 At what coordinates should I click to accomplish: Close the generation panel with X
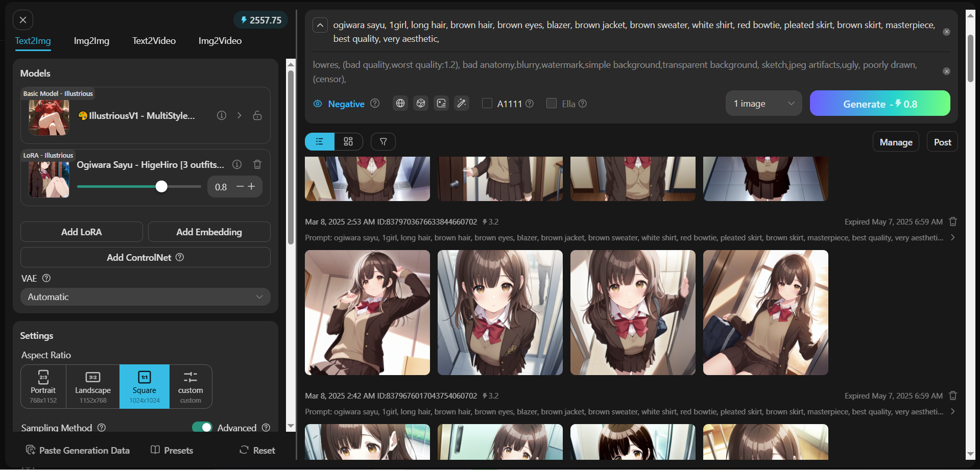[23, 20]
